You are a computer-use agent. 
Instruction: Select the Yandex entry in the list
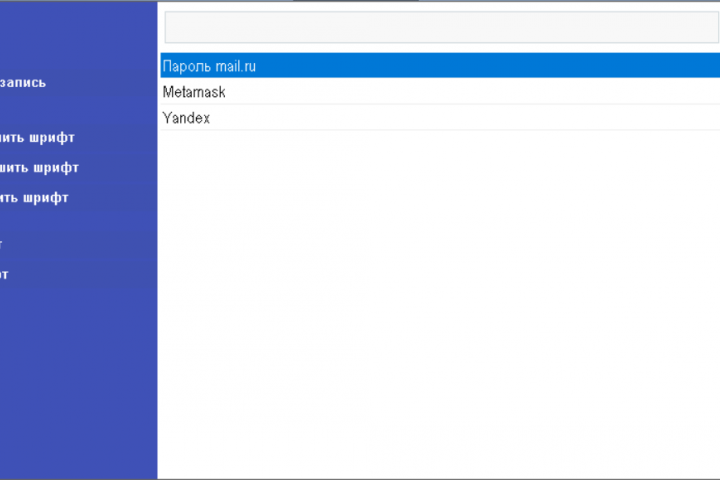[x=440, y=118]
